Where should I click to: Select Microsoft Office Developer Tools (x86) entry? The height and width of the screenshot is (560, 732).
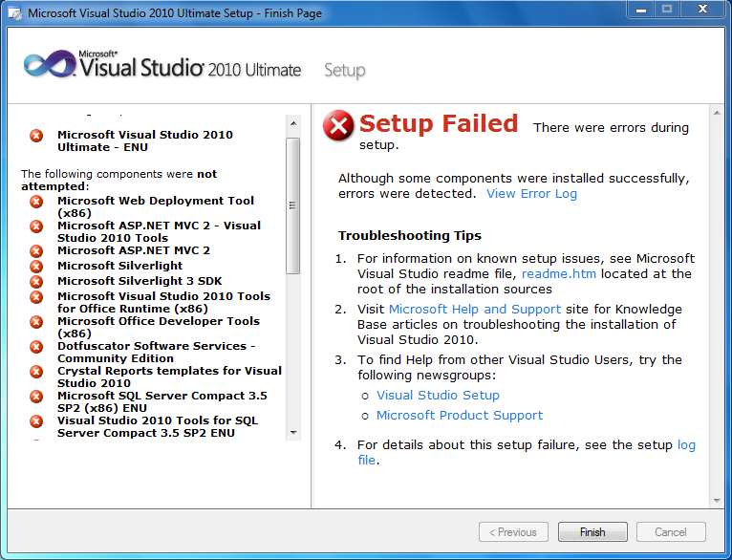point(159,327)
